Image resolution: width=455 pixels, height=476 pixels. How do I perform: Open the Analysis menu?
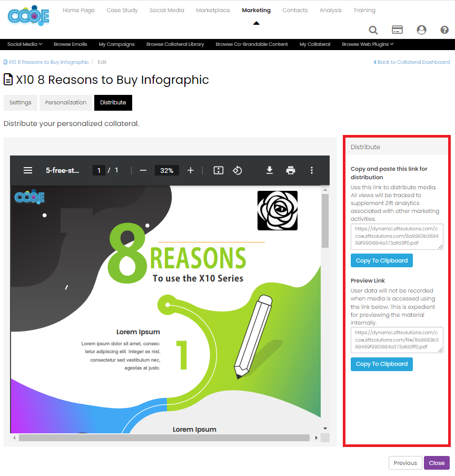(x=330, y=11)
